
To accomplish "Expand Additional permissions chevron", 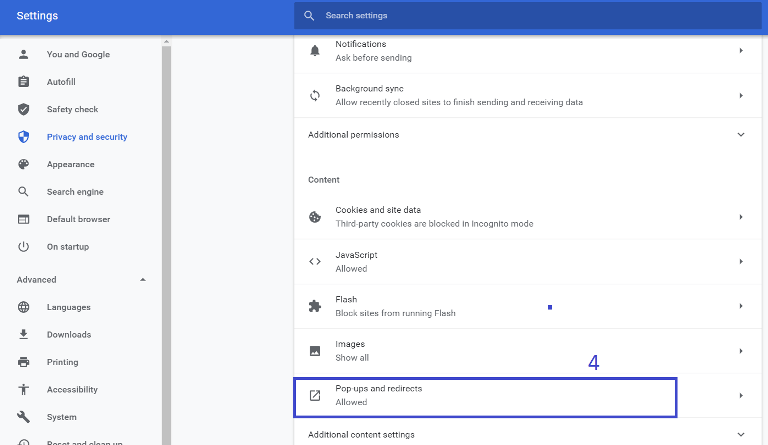I will pyautogui.click(x=741, y=135).
